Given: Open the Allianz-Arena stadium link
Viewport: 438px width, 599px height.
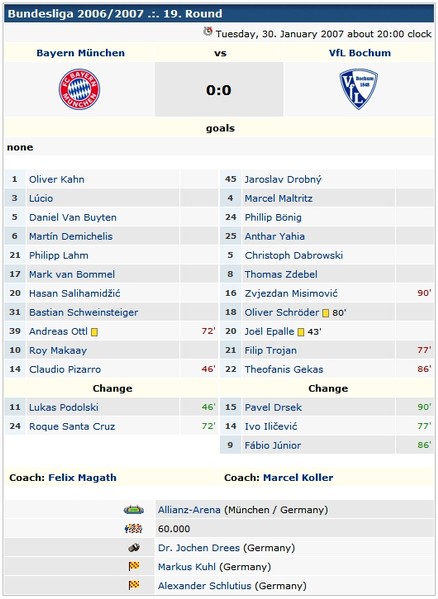Looking at the screenshot, I should click(x=189, y=510).
